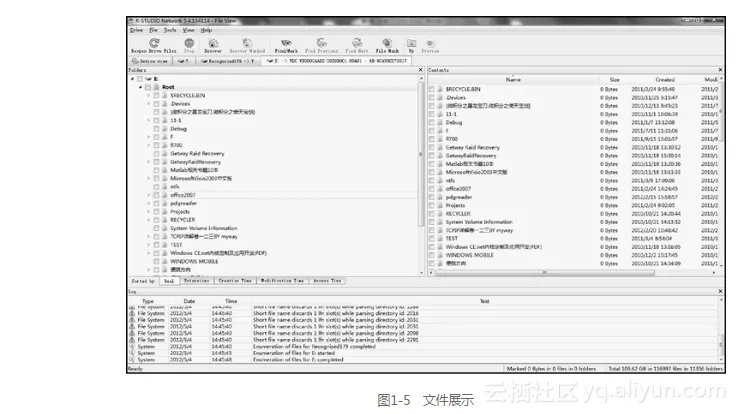737x414 pixels.
Task: Sort folders by Extensions
Action: [196, 281]
